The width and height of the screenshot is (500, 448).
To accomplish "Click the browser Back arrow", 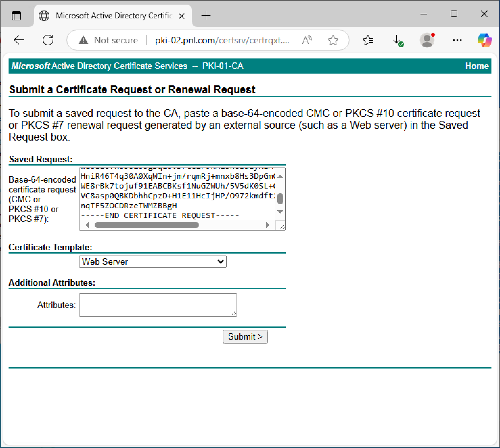I will [x=19, y=40].
